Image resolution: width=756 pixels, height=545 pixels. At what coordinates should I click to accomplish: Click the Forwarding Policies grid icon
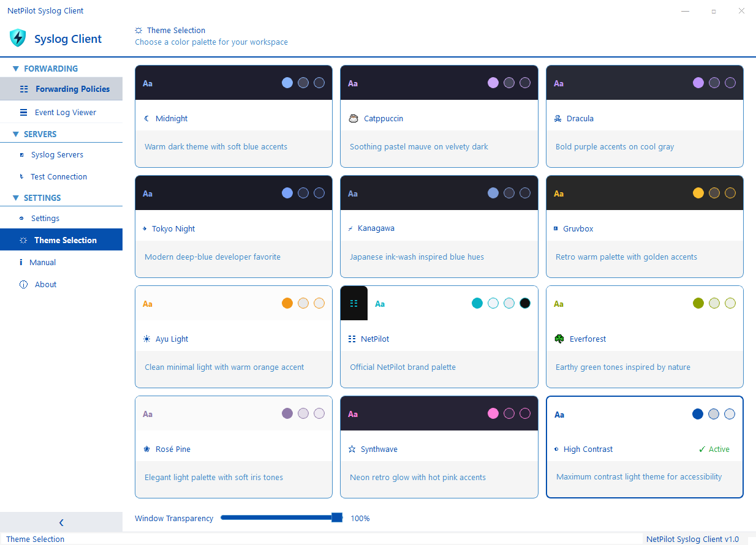(x=23, y=89)
